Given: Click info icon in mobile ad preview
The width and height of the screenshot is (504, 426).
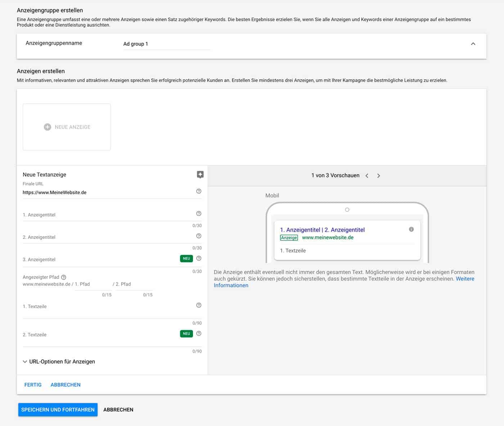Looking at the screenshot, I should pyautogui.click(x=411, y=229).
